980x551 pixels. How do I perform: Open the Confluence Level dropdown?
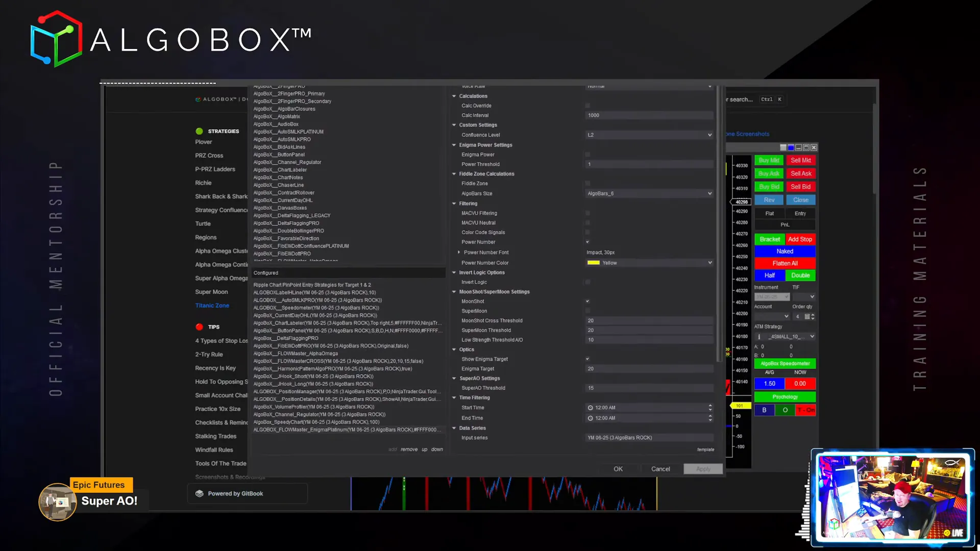pos(649,135)
